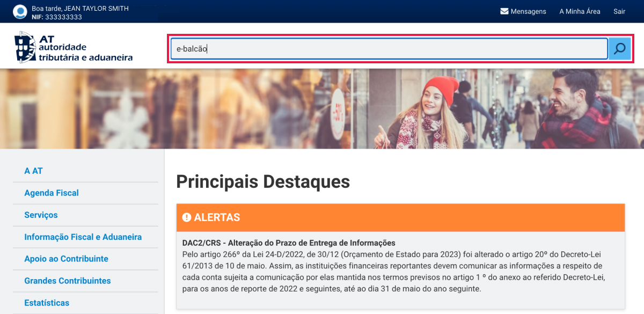This screenshot has width=644, height=314.
Task: Open Serviços menu item
Action: [41, 215]
